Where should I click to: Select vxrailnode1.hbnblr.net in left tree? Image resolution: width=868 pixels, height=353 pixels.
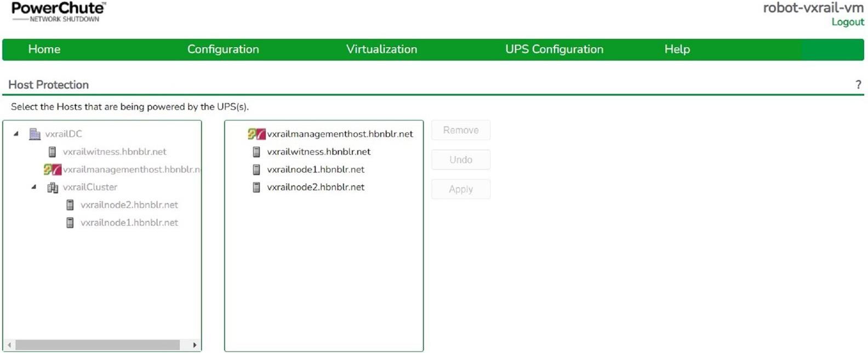(129, 223)
